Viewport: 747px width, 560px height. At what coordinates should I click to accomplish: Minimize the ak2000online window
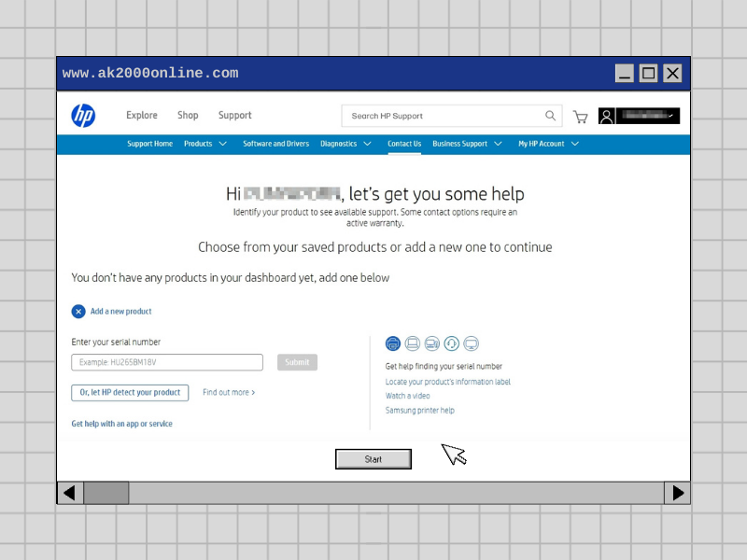click(x=625, y=74)
